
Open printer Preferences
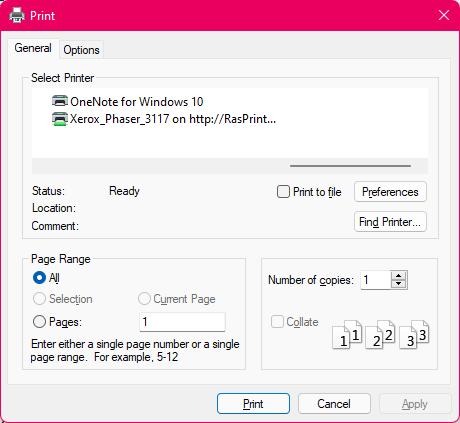390,192
